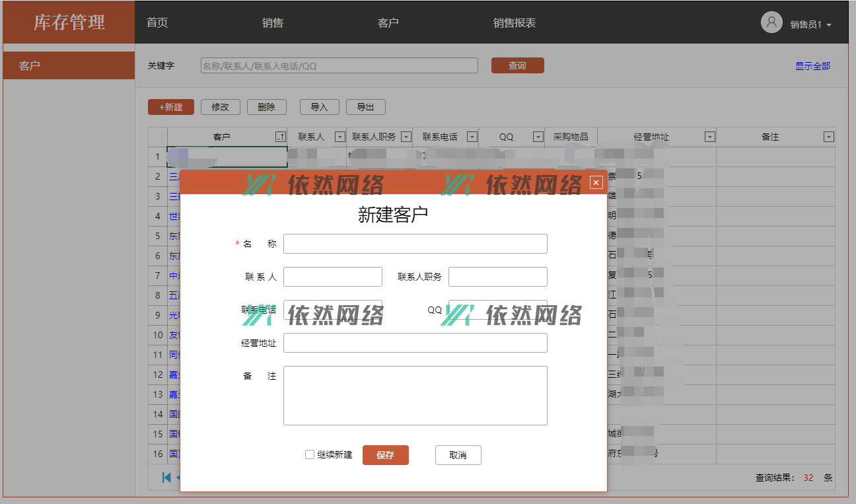Close the 新建客户 dialog with X
The height and width of the screenshot is (504, 856).
pos(596,182)
